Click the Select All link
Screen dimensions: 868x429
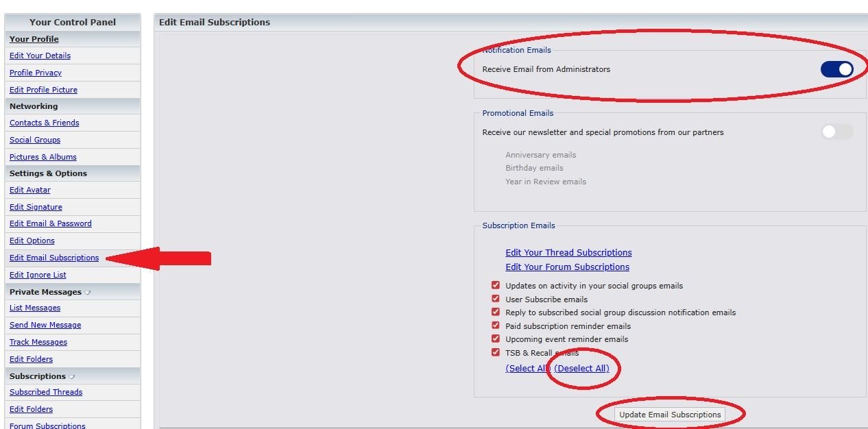click(x=527, y=369)
